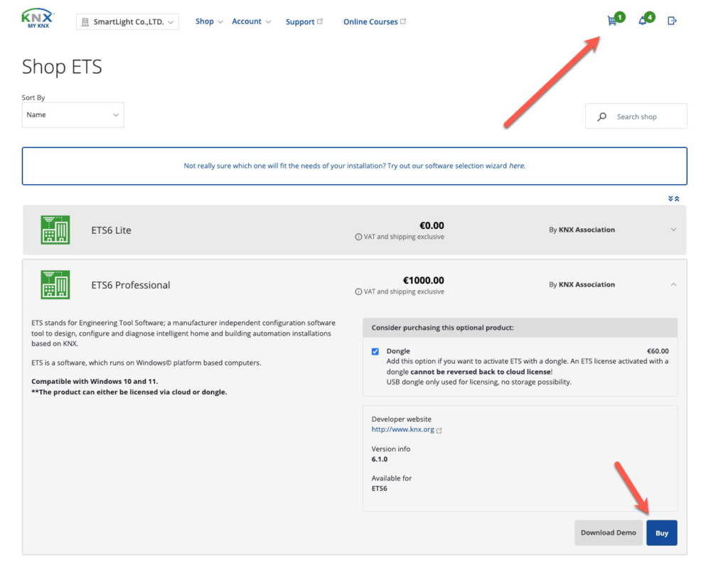Click the version number 6.1.0
The height and width of the screenshot is (568, 728).
380,459
